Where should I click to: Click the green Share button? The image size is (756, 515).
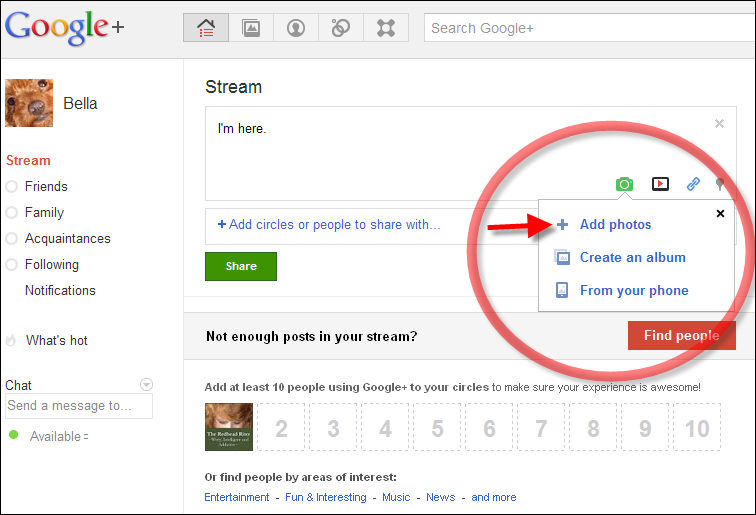(x=241, y=266)
